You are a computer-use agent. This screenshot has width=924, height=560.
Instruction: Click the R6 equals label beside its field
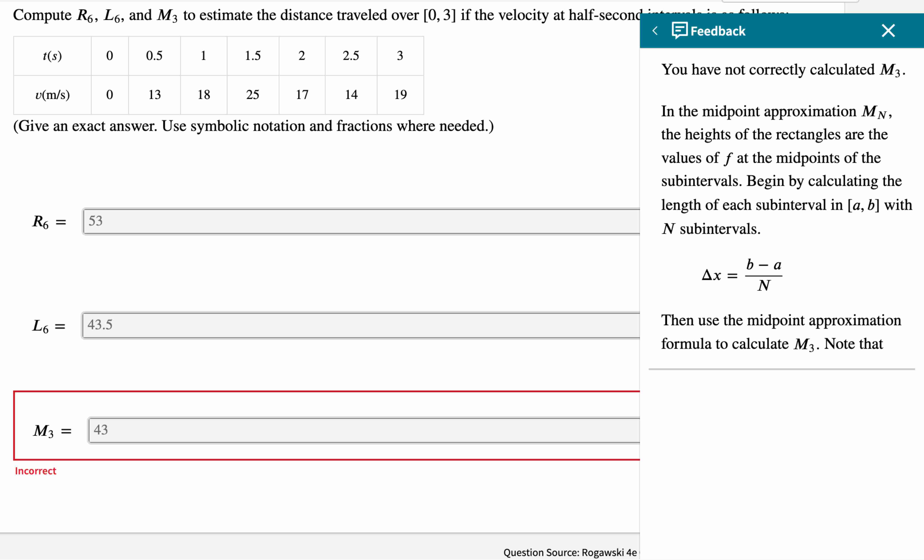(49, 221)
